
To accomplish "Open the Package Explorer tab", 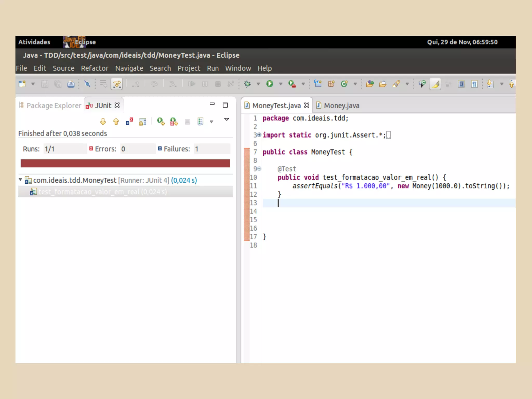I will tap(54, 105).
